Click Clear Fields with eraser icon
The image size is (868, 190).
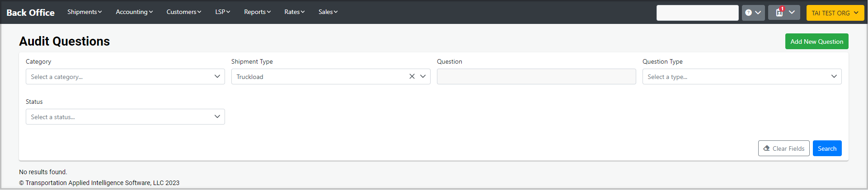point(784,148)
